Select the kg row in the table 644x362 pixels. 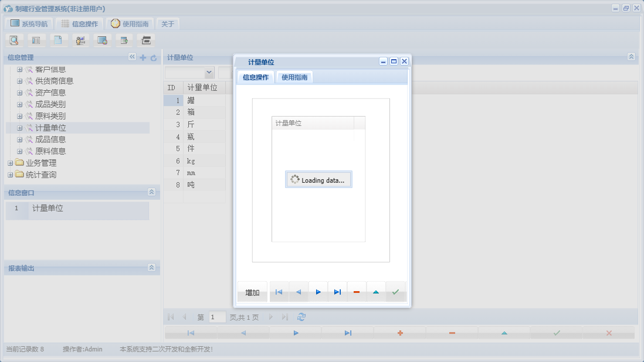click(195, 160)
